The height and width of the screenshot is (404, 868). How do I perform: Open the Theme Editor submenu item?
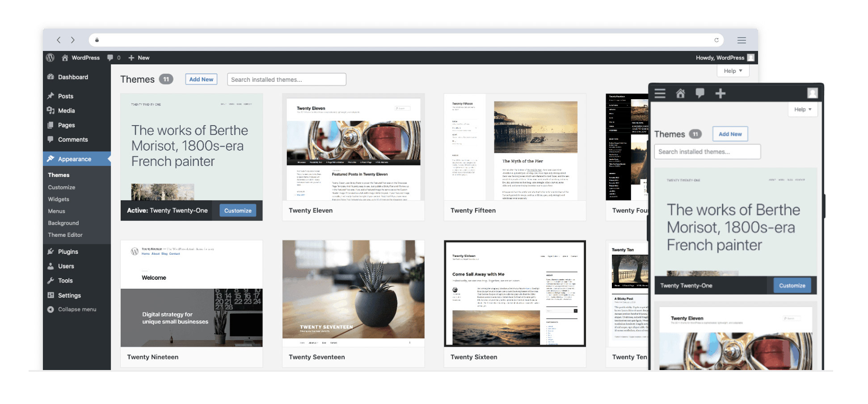click(65, 235)
